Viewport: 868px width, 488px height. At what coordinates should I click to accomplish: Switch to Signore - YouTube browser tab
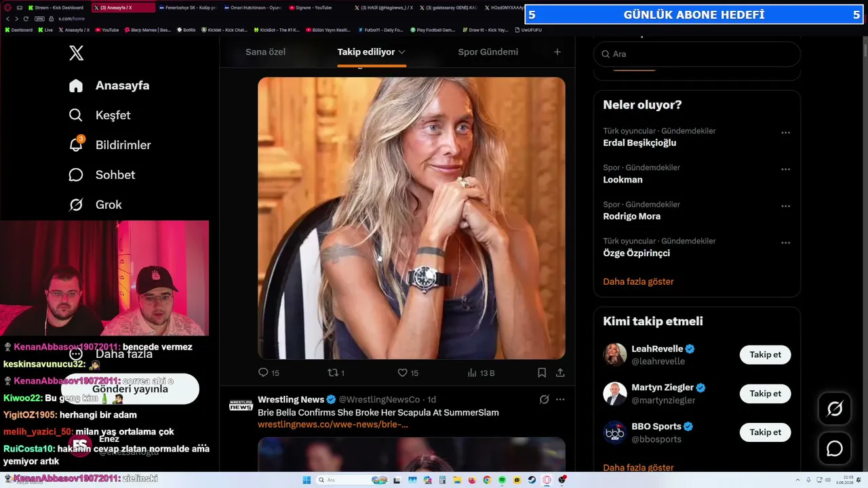319,7
